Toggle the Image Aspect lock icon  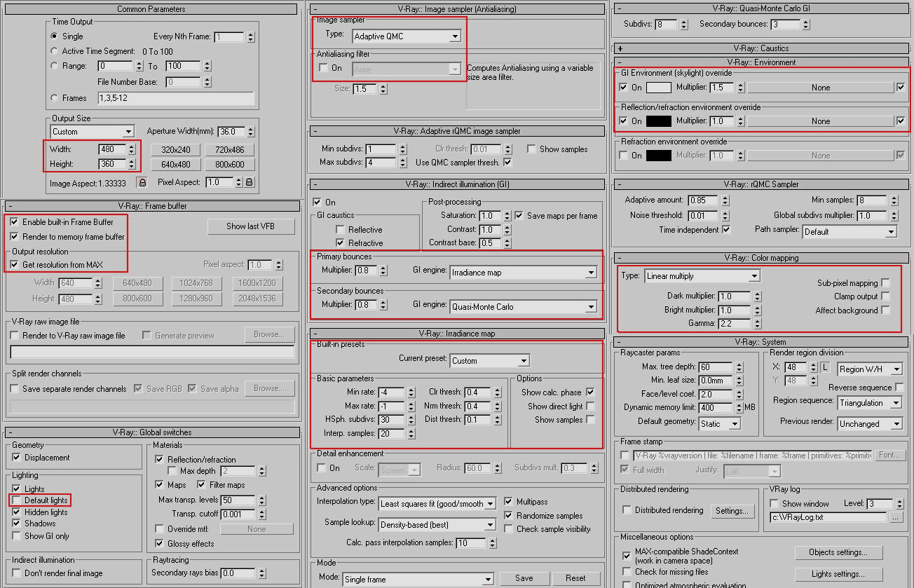pyautogui.click(x=142, y=182)
